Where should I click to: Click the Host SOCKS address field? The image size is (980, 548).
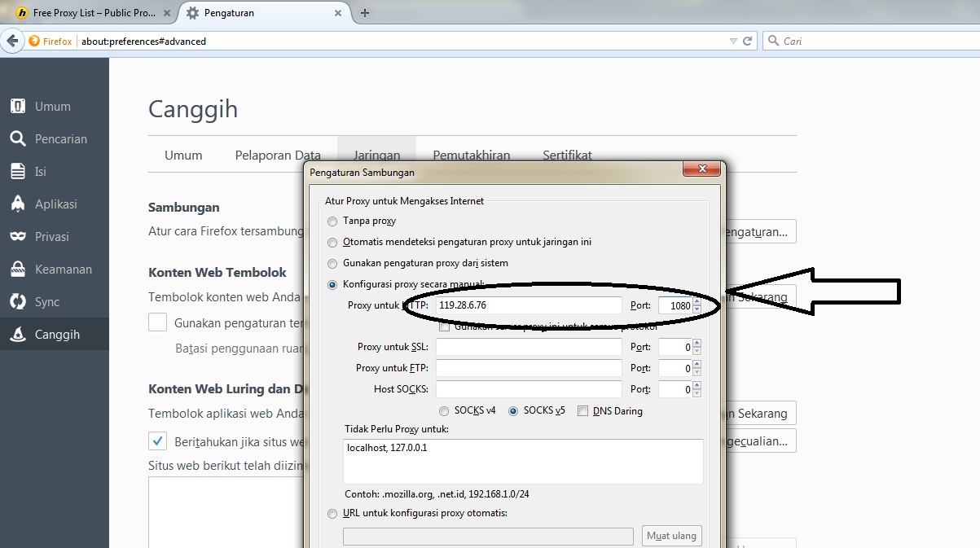point(529,389)
